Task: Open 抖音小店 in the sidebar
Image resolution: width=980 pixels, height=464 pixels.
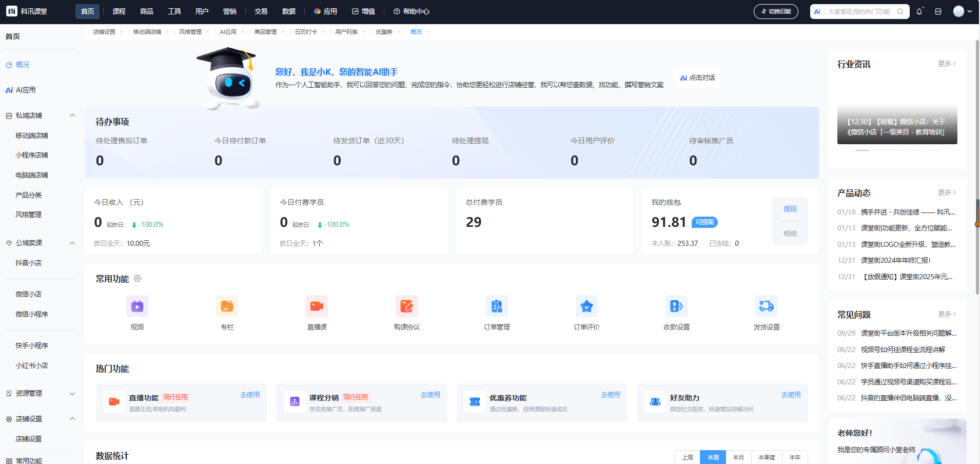Action: pyautogui.click(x=29, y=263)
